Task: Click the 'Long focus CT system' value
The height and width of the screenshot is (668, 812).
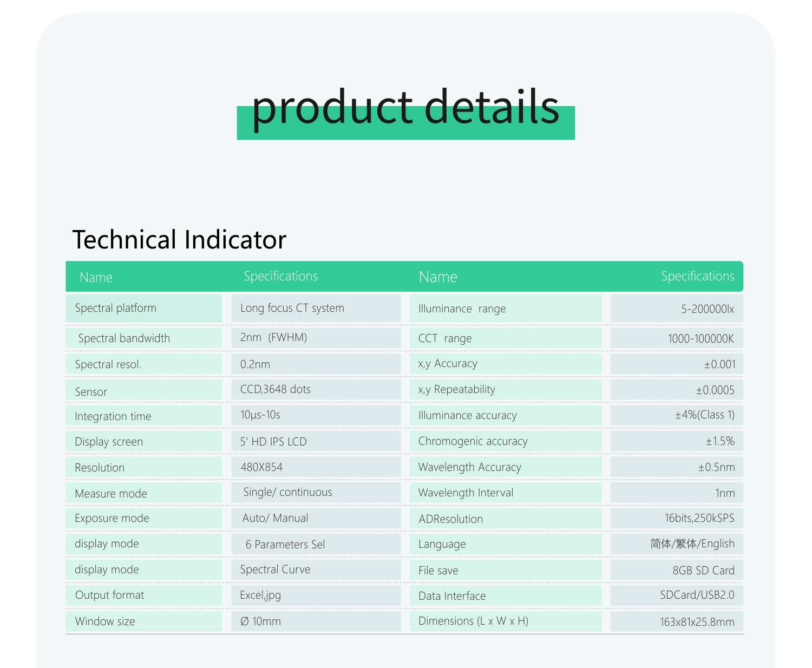Action: pyautogui.click(x=292, y=308)
